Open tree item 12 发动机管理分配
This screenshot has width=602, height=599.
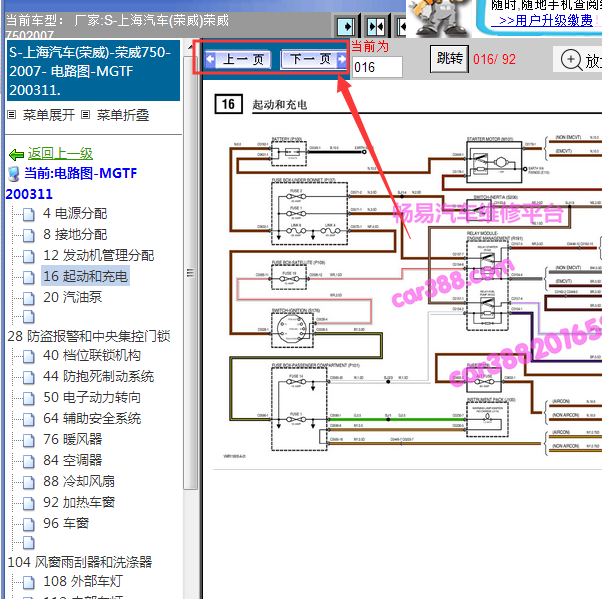click(x=98, y=255)
